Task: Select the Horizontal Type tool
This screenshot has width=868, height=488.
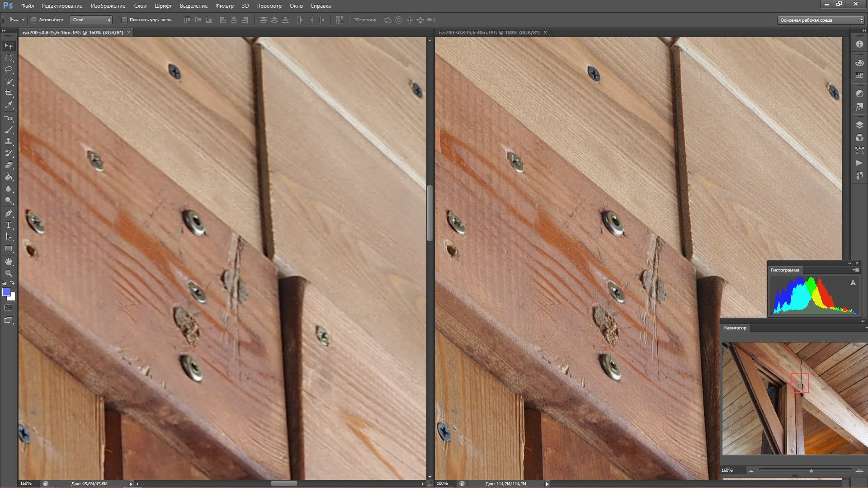Action: 9,225
